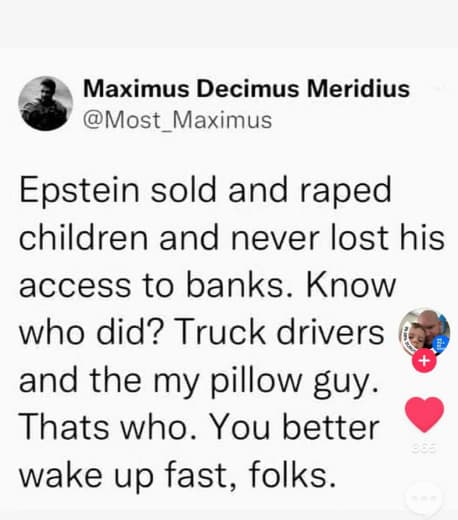The image size is (458, 520).
Task: Open Maximus Decimus Meridius profile name
Action: coord(246,89)
